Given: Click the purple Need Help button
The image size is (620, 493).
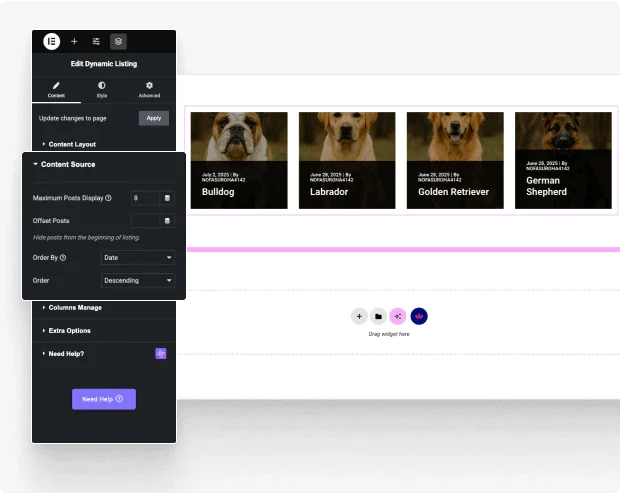Looking at the screenshot, I should 104,399.
